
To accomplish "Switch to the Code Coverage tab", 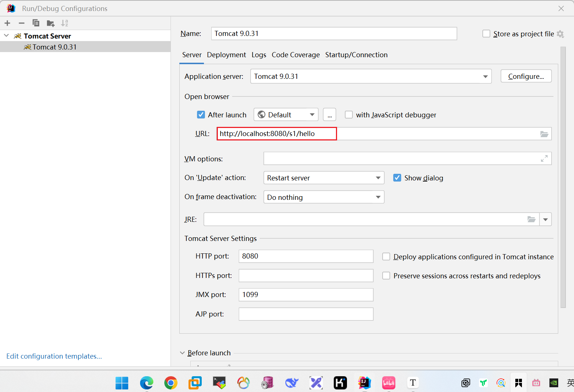I will [296, 55].
